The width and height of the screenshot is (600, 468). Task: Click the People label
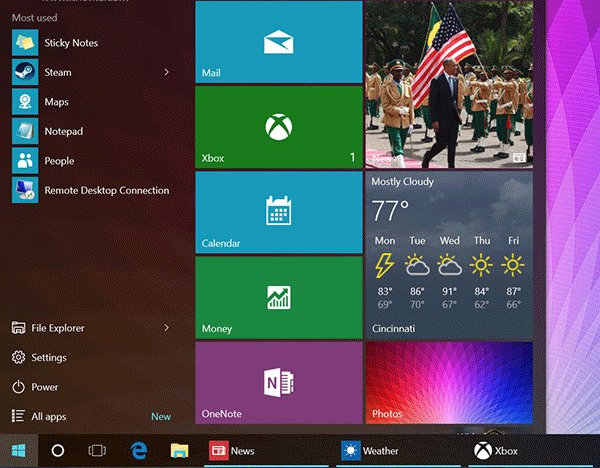(x=59, y=161)
